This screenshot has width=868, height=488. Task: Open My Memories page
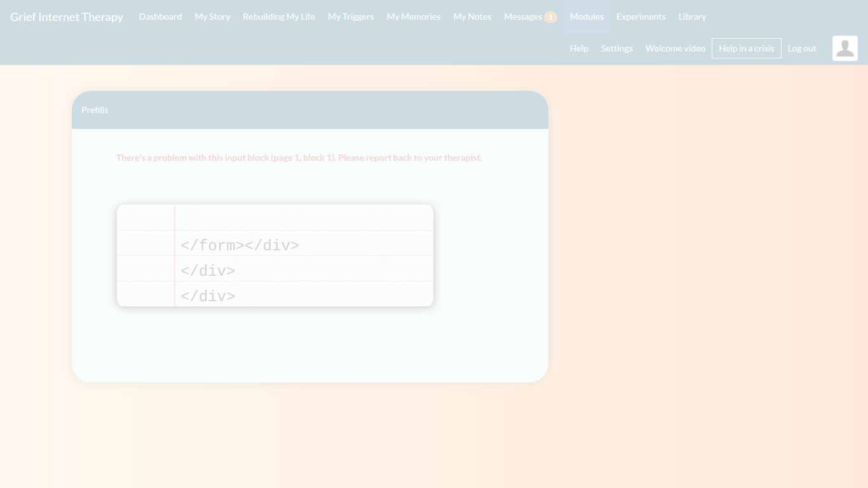pyautogui.click(x=414, y=17)
